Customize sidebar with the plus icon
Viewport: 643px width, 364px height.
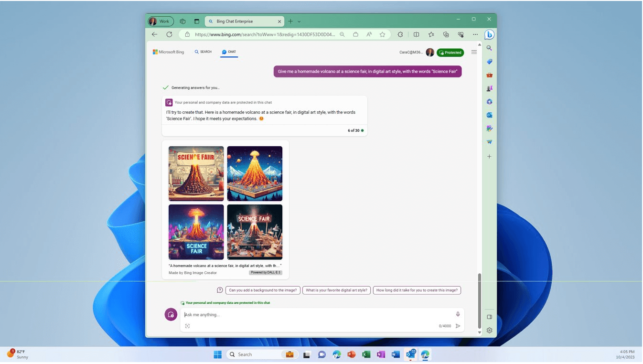pyautogui.click(x=489, y=157)
